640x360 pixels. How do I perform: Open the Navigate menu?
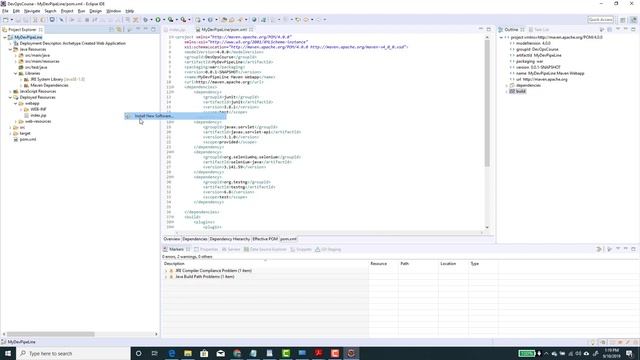tap(32, 11)
